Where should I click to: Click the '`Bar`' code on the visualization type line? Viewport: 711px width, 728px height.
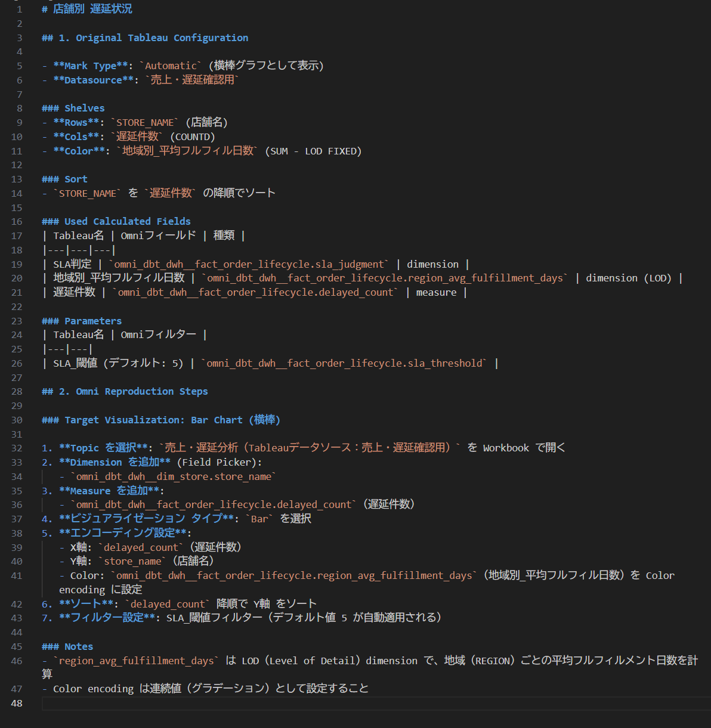click(x=259, y=519)
